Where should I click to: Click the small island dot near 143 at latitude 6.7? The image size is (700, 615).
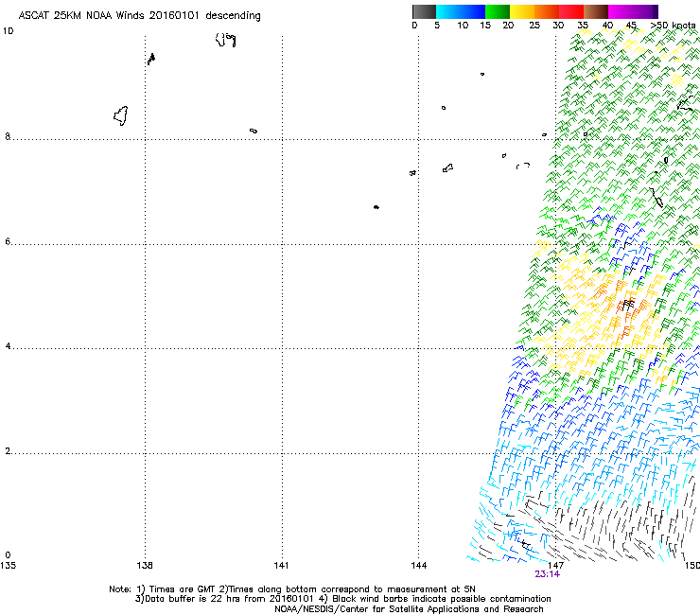point(376,207)
